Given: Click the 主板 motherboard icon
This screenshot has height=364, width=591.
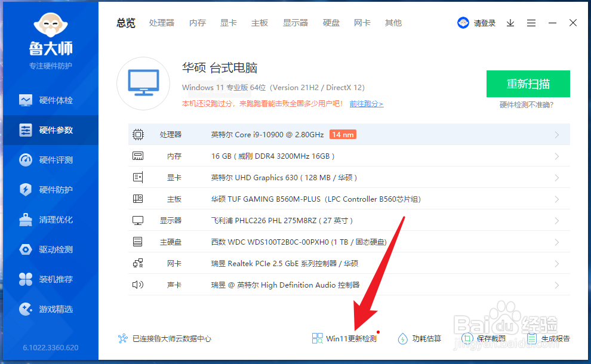Looking at the screenshot, I should tap(138, 199).
